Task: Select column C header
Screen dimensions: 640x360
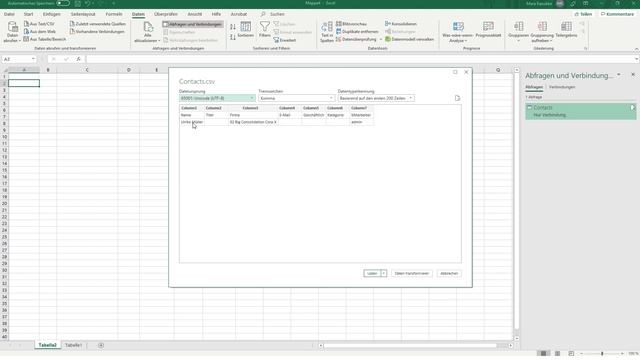Action: tap(87, 70)
